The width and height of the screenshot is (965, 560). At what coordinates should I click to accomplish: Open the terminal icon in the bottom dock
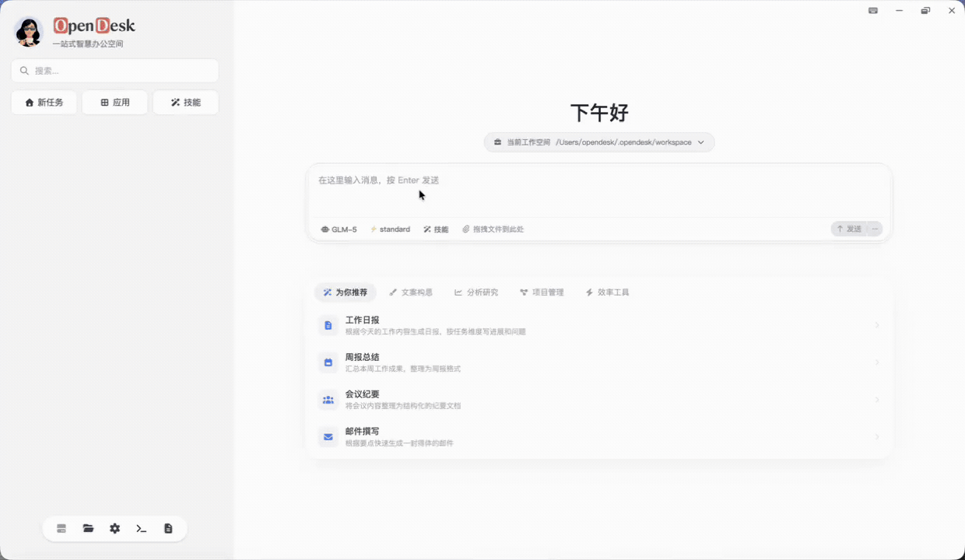pos(142,529)
